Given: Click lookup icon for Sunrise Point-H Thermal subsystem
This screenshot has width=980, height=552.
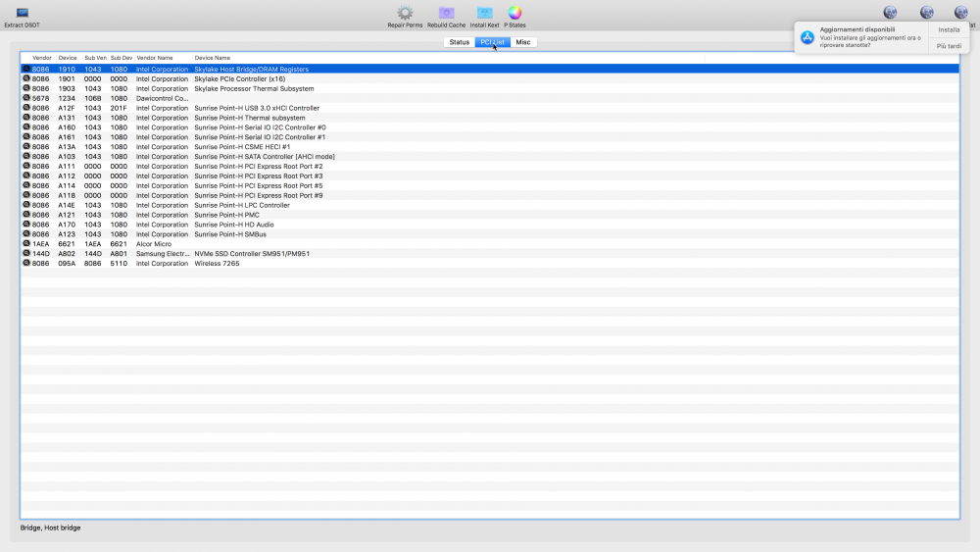Looking at the screenshot, I should click(26, 118).
